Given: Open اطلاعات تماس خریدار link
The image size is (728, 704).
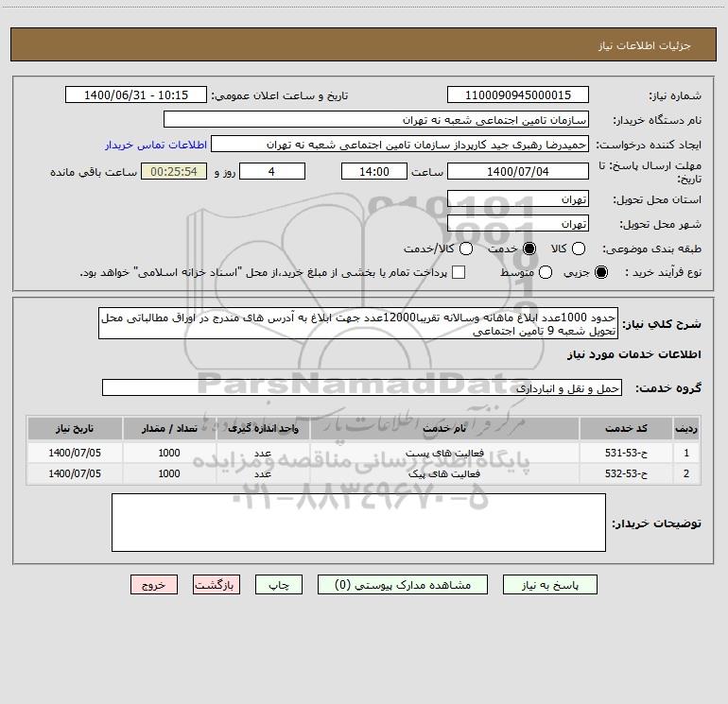Looking at the screenshot, I should 156,145.
